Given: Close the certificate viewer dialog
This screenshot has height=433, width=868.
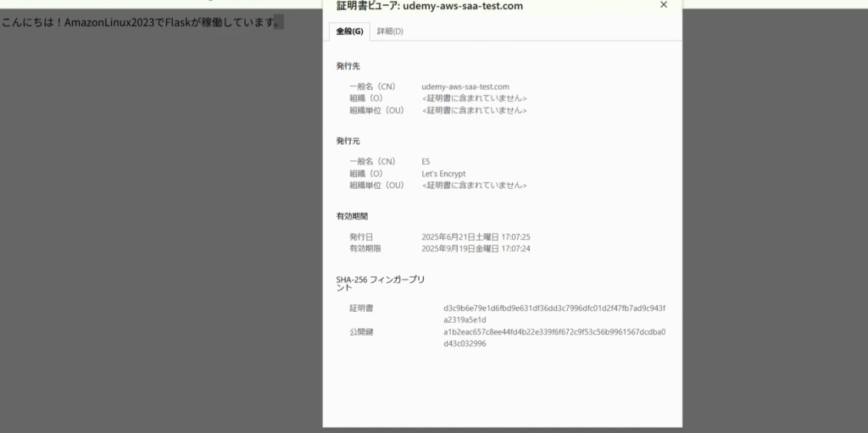Looking at the screenshot, I should point(664,5).
